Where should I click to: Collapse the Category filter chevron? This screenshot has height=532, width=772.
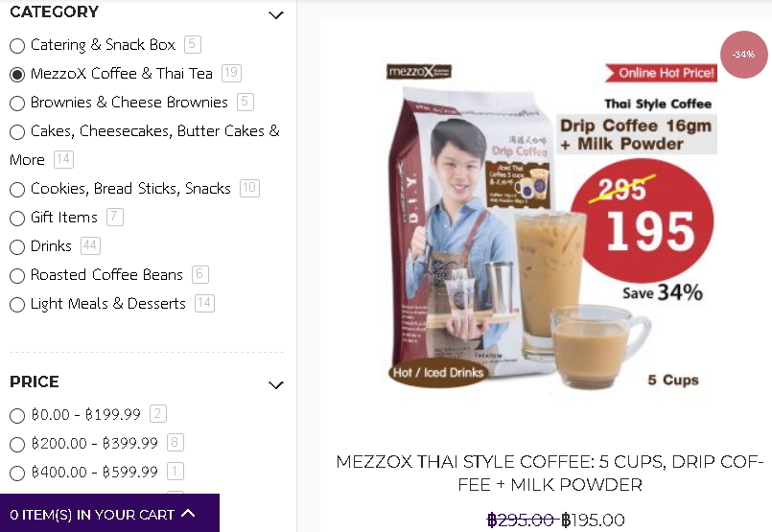coord(276,15)
